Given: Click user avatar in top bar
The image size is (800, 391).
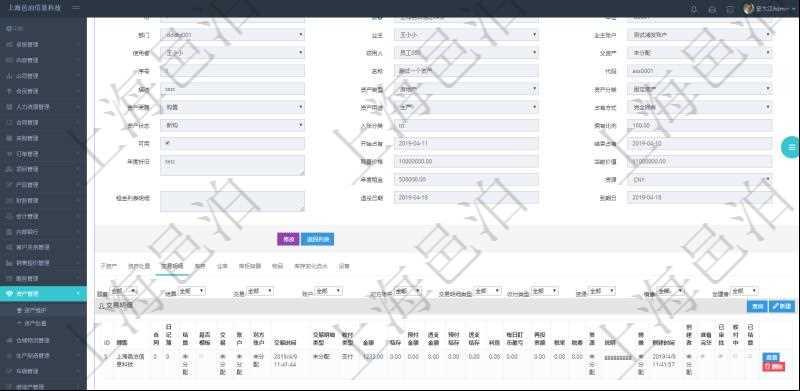Looking at the screenshot, I should point(748,9).
